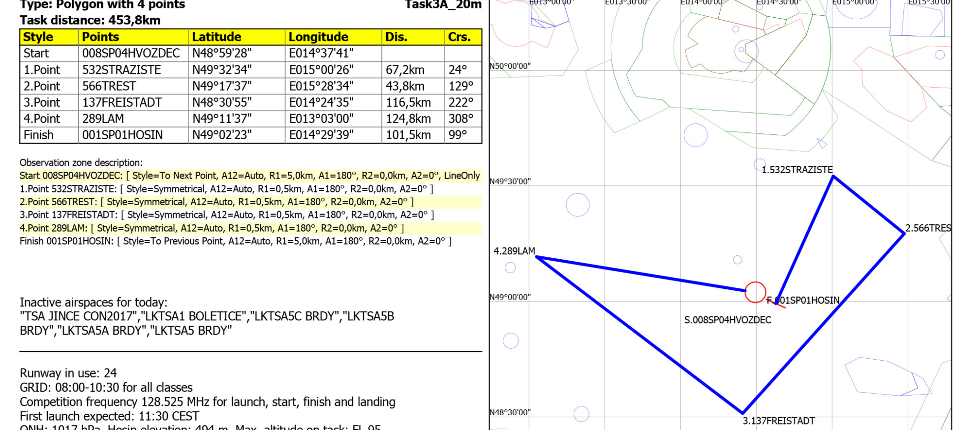Click the 124,8km distance cell
Image resolution: width=980 pixels, height=430 pixels.
click(x=408, y=119)
